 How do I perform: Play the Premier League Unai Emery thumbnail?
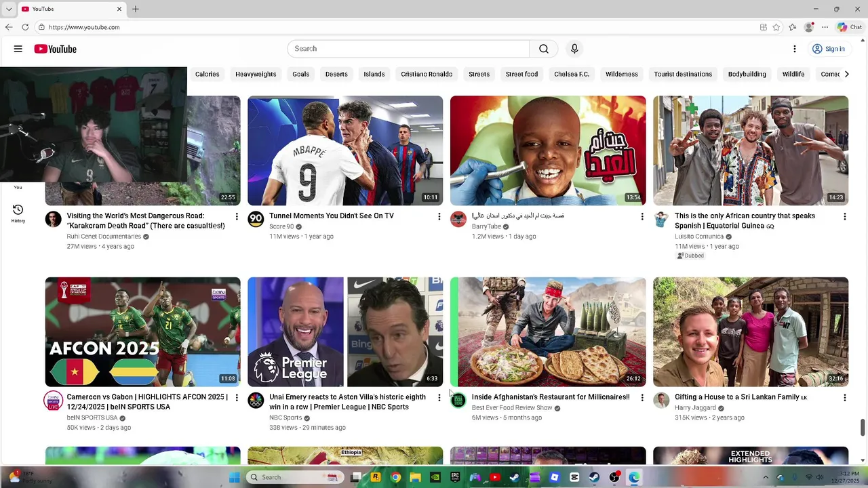(x=345, y=332)
